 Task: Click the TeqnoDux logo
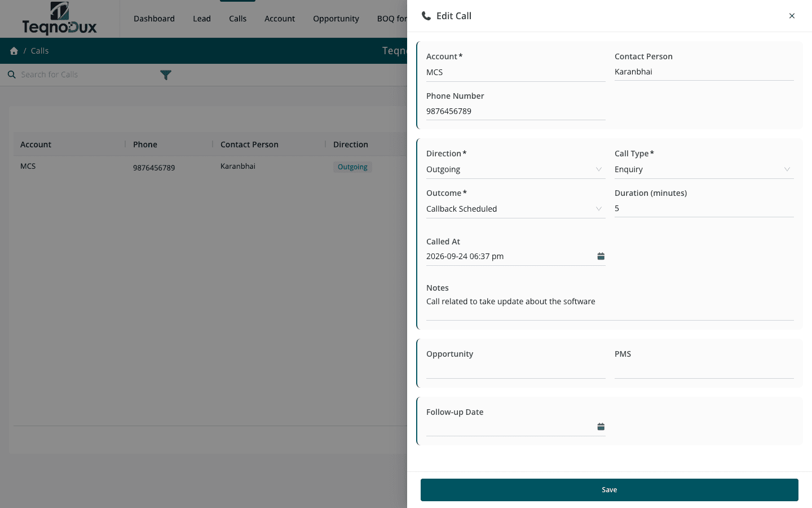coord(59,19)
